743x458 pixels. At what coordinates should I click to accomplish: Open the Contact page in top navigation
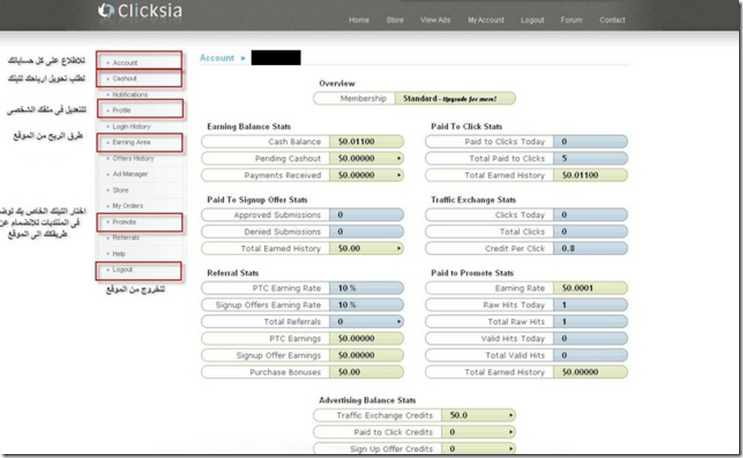pos(612,20)
